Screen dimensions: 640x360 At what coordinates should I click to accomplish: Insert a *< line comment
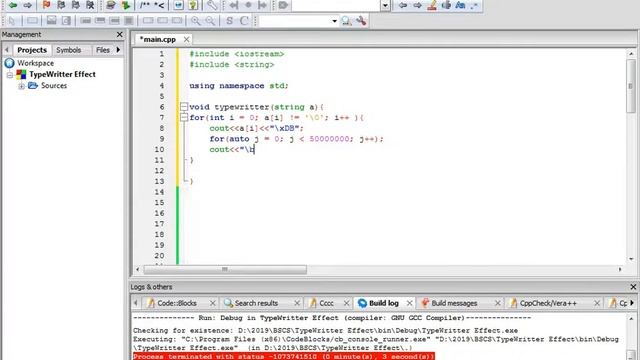159,5
